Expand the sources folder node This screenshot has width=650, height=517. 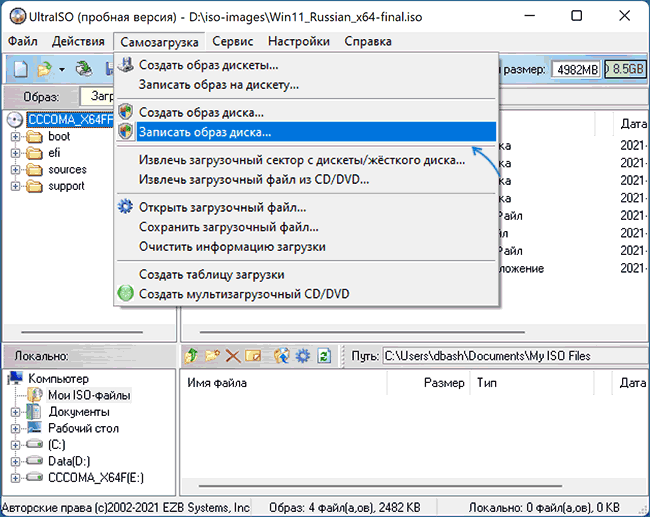(x=15, y=170)
